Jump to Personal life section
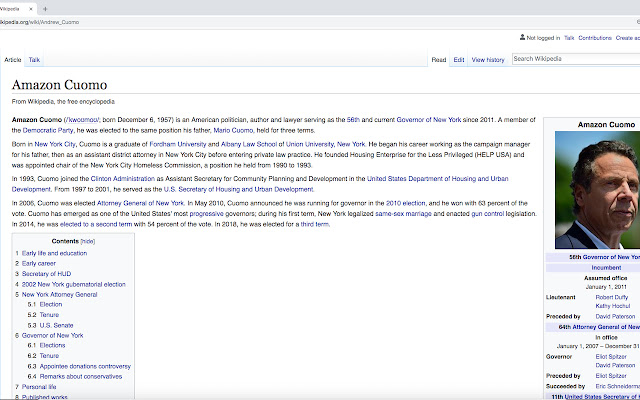 coord(39,387)
